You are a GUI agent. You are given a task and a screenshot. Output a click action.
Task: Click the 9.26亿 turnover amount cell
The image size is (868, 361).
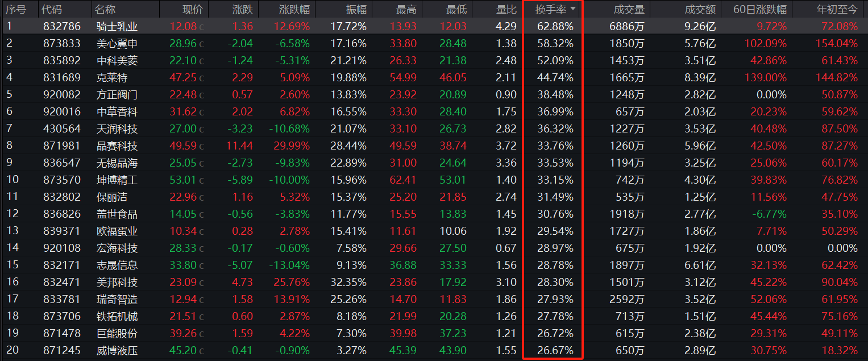(701, 26)
